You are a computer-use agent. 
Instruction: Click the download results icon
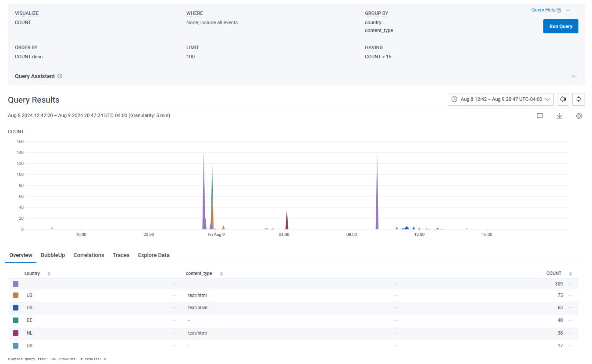click(560, 116)
